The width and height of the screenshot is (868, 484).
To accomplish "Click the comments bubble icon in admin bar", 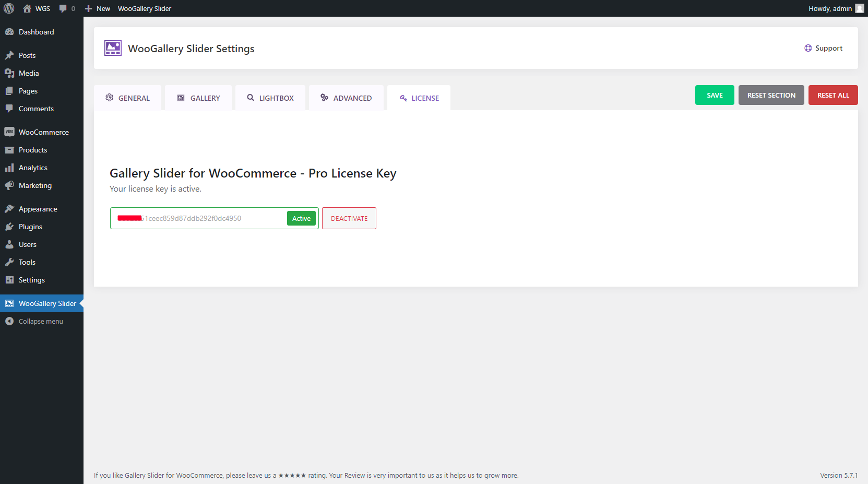I will coord(63,8).
